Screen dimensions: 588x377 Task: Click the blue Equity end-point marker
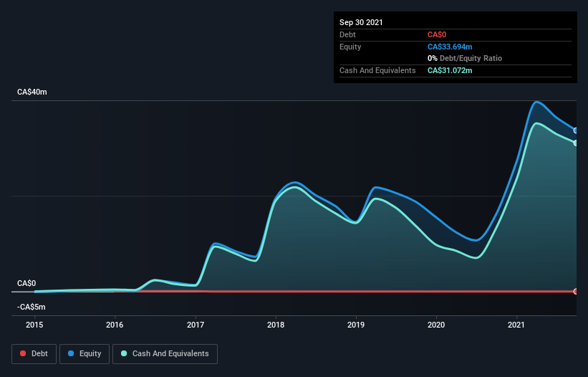575,130
